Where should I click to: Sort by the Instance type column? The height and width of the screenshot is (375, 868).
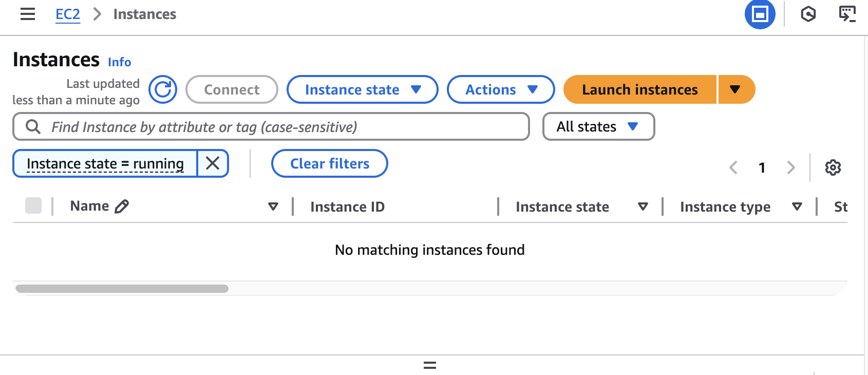click(797, 207)
